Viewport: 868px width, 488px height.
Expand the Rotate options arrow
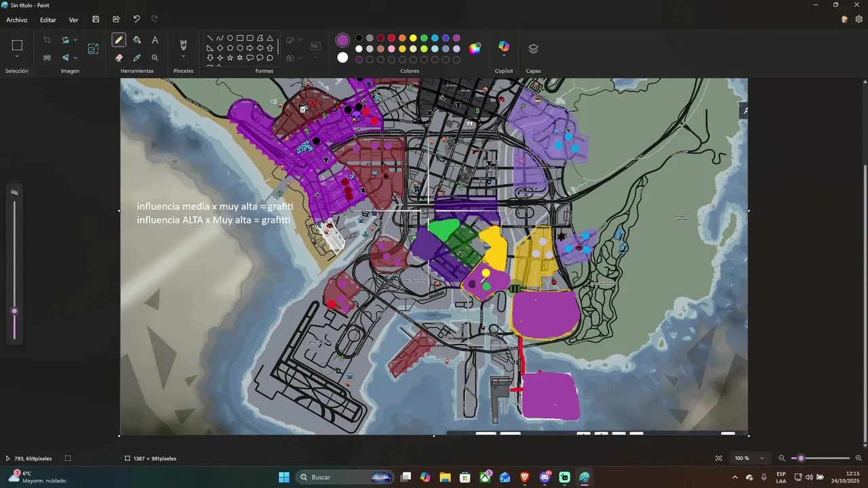(x=75, y=40)
